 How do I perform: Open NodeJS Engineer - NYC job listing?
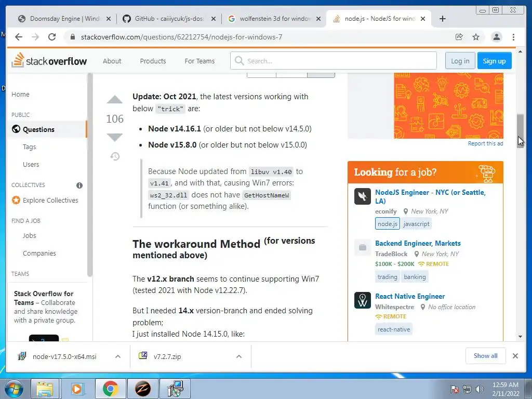[430, 196]
